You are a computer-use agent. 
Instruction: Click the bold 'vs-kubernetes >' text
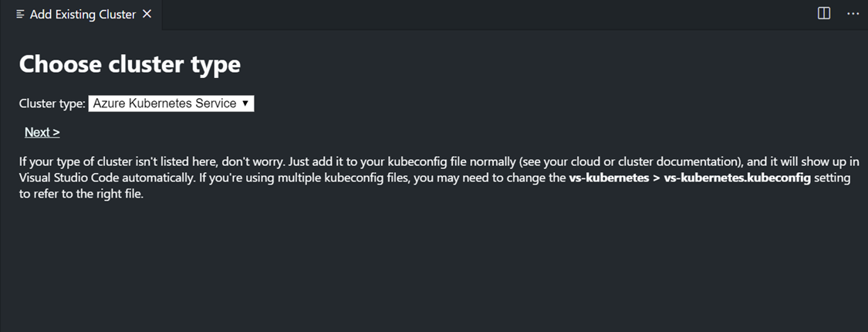coord(614,178)
